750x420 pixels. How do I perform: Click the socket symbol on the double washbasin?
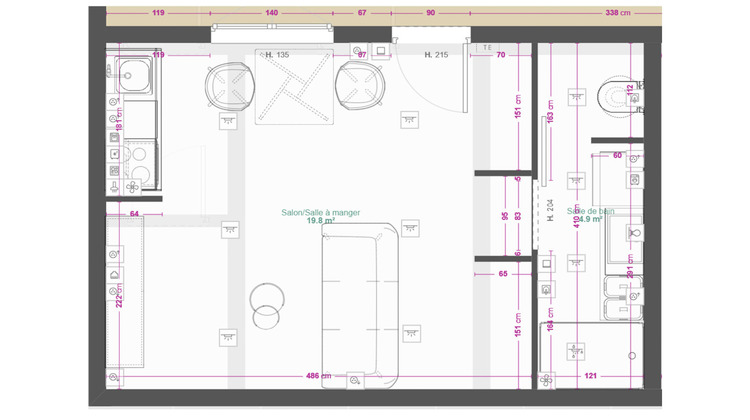(x=635, y=297)
